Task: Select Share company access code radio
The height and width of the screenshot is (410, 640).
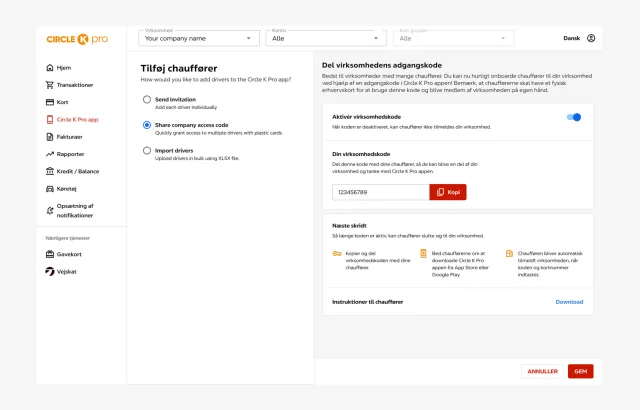Action: 147,125
